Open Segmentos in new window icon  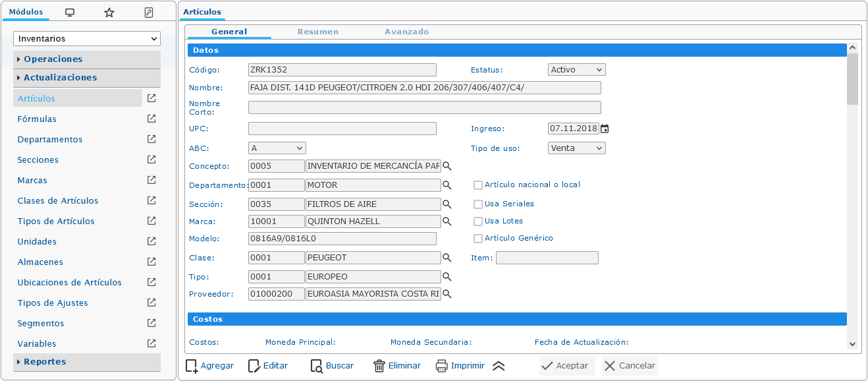tap(151, 323)
